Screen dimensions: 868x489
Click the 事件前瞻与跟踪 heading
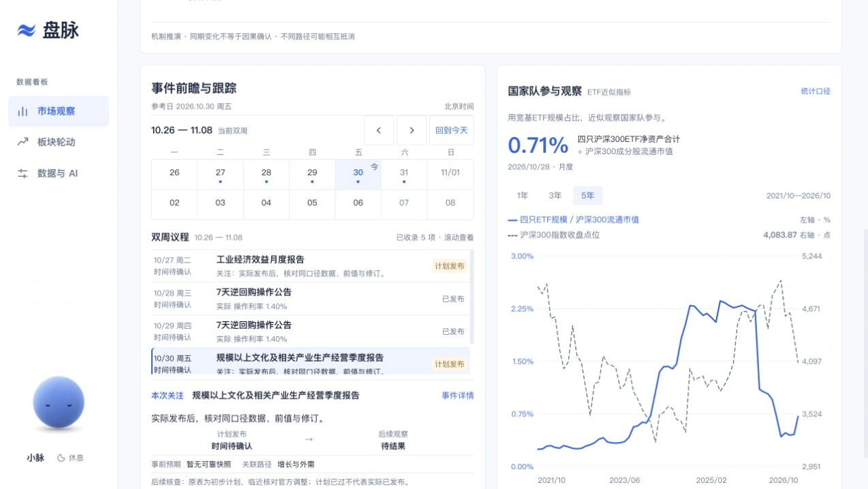point(194,89)
